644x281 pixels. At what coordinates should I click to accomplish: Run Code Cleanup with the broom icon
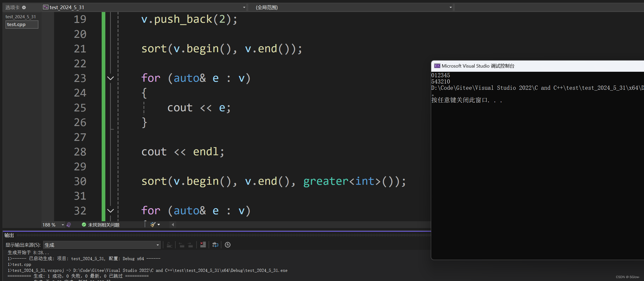(153, 225)
